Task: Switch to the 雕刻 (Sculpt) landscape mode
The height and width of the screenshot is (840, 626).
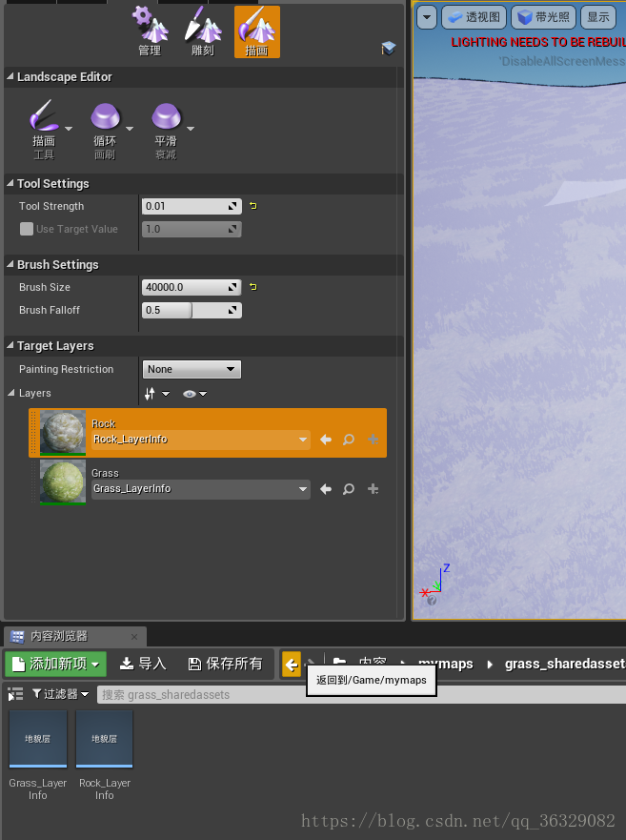Action: pos(203,32)
